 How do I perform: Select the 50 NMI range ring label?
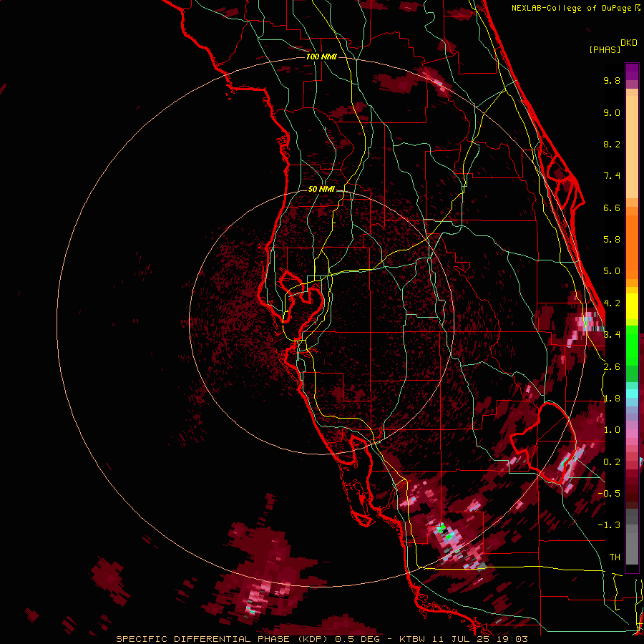tap(321, 190)
